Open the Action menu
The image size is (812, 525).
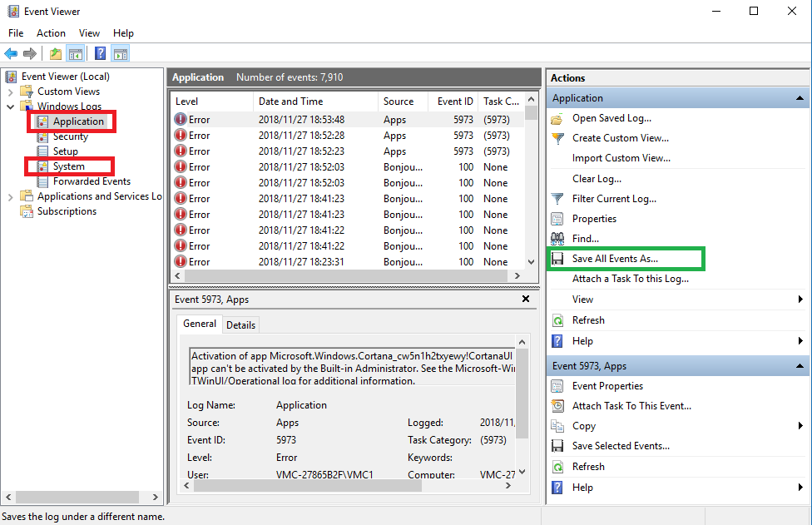51,33
